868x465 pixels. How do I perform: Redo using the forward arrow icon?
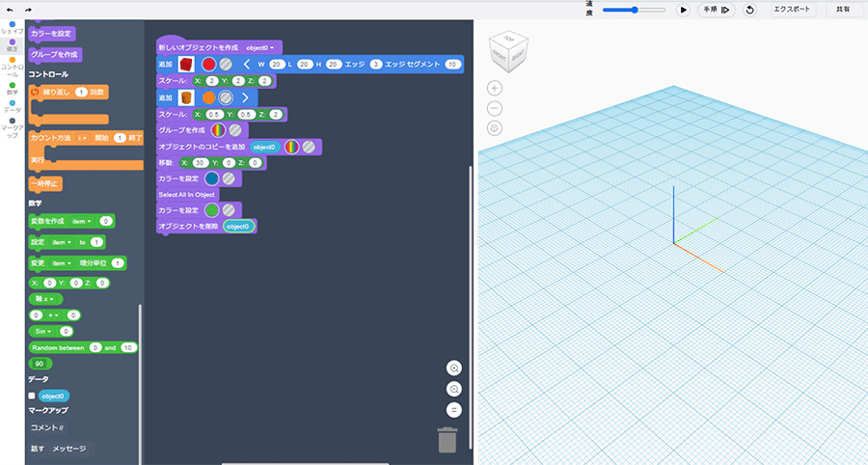28,10
